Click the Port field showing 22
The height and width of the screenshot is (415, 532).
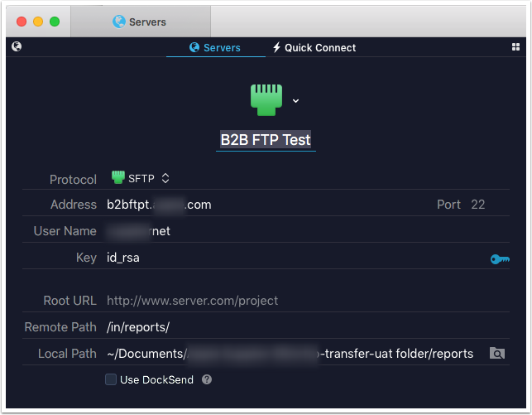477,205
